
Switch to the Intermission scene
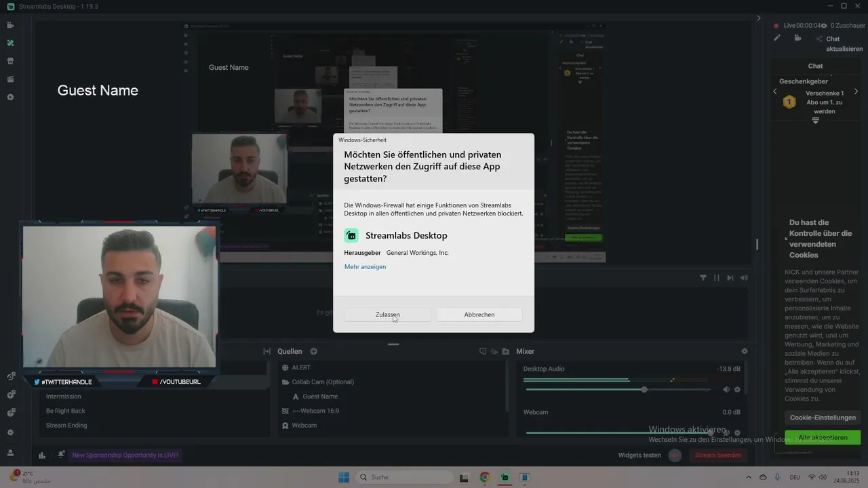pyautogui.click(x=63, y=396)
